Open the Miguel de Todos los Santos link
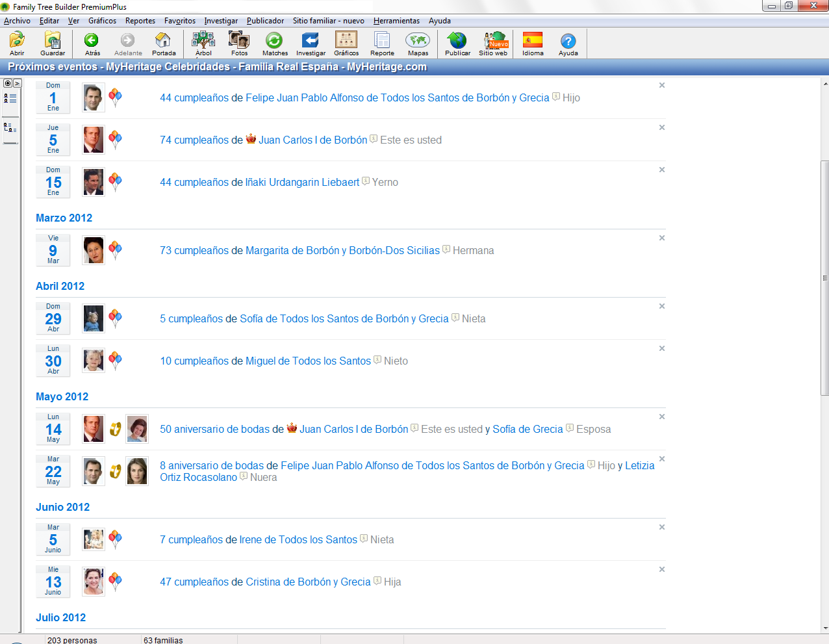This screenshot has width=829, height=644. [308, 361]
